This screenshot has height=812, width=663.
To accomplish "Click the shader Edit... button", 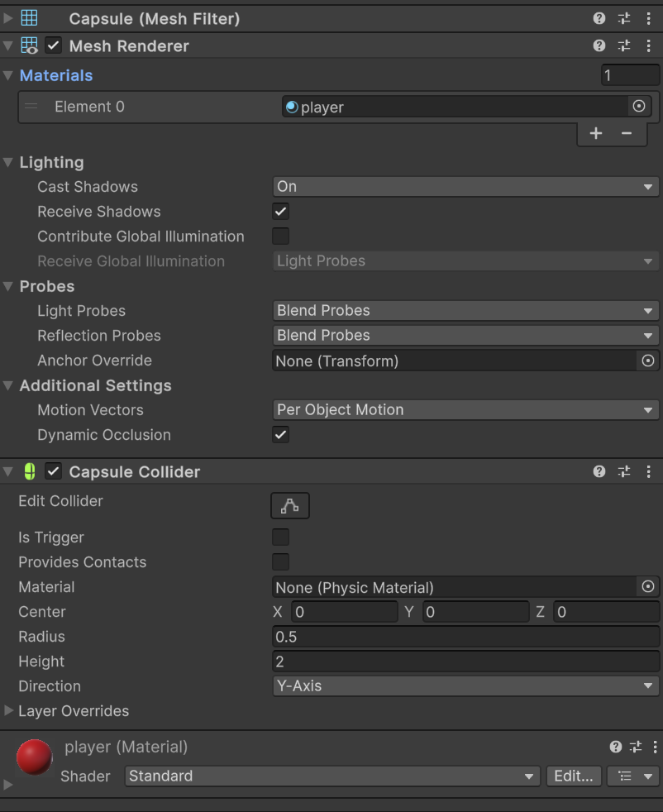I will click(574, 776).
